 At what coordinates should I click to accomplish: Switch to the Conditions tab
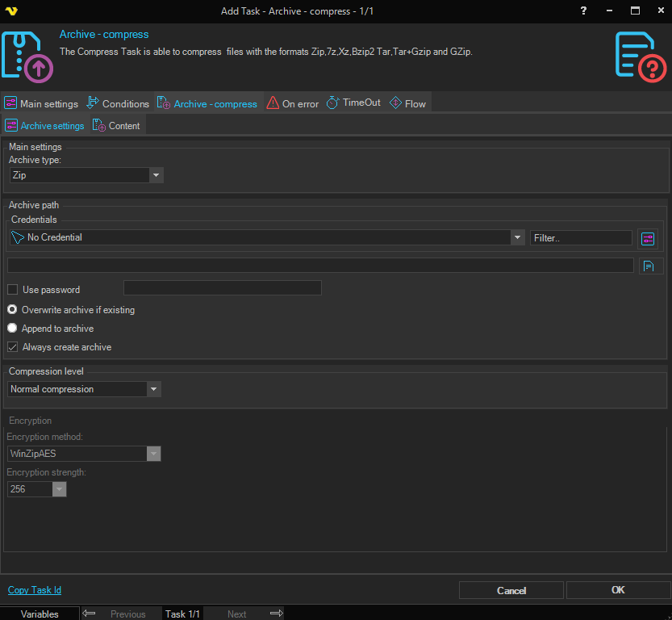118,103
